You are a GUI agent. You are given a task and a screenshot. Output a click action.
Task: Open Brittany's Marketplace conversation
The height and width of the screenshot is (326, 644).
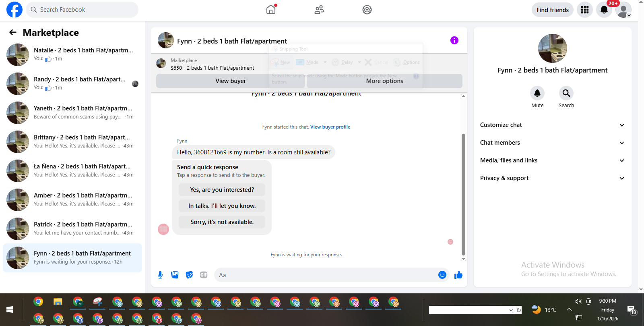tap(72, 142)
